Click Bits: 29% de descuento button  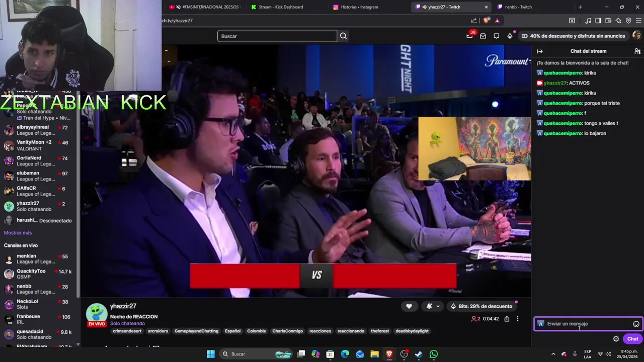[481, 306]
